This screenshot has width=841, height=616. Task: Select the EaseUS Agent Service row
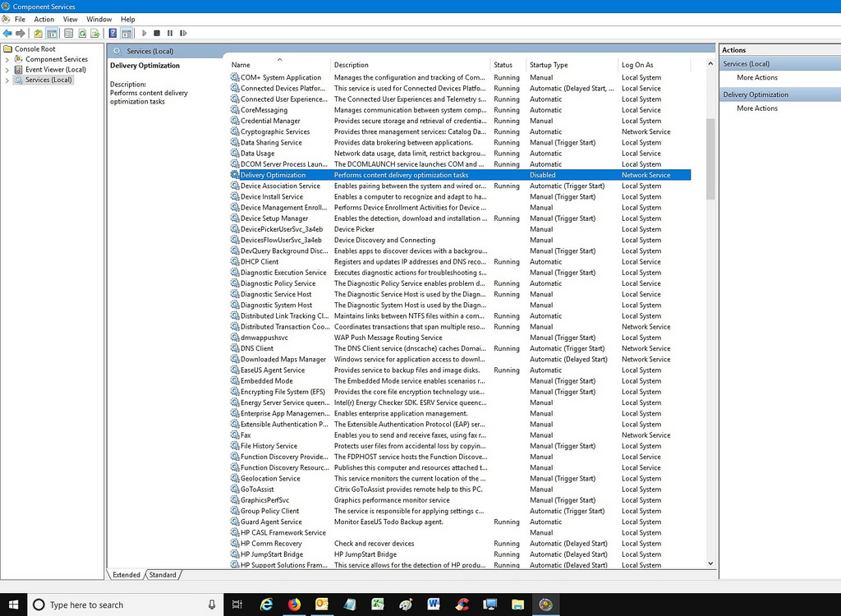point(460,370)
